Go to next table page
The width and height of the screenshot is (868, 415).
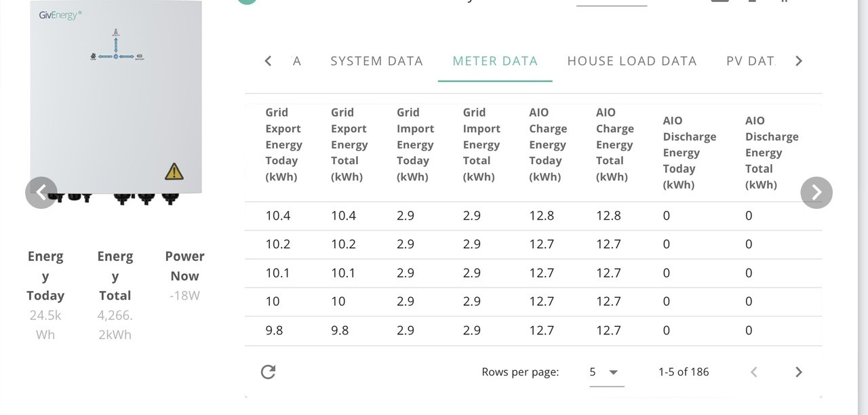(x=798, y=372)
